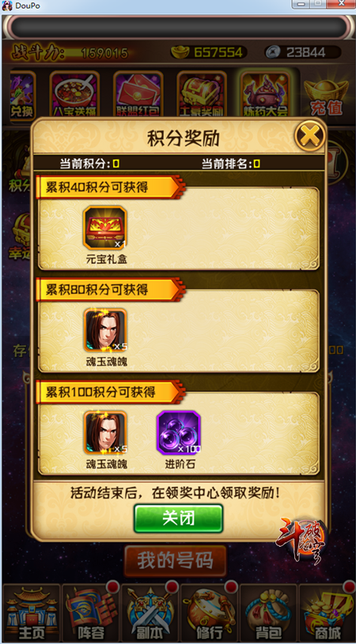Switch to the 阵容 tab
The width and height of the screenshot is (356, 644).
[91, 613]
